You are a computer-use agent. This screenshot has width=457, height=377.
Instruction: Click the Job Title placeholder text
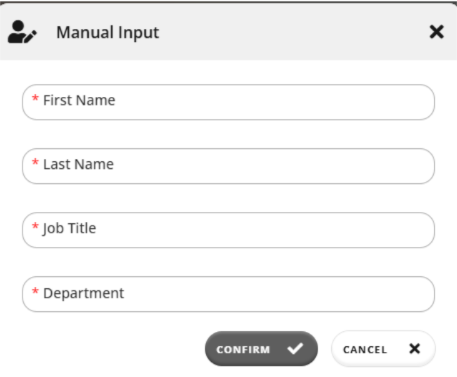click(69, 229)
